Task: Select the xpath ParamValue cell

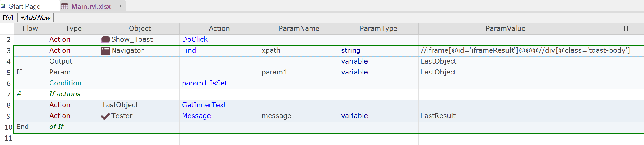Action: [505, 50]
